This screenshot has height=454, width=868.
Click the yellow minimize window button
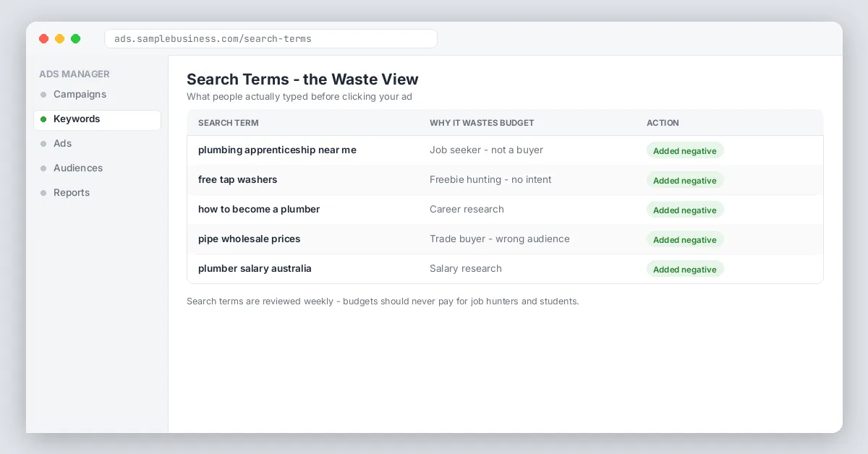[59, 38]
